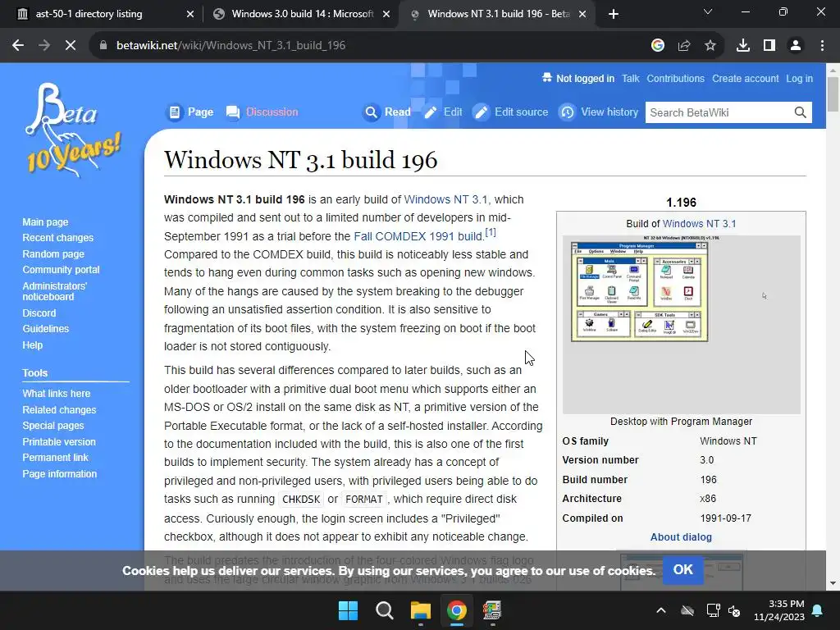Follow the Fall COMDEX 1991 build link
The image size is (840, 630).
(x=418, y=236)
